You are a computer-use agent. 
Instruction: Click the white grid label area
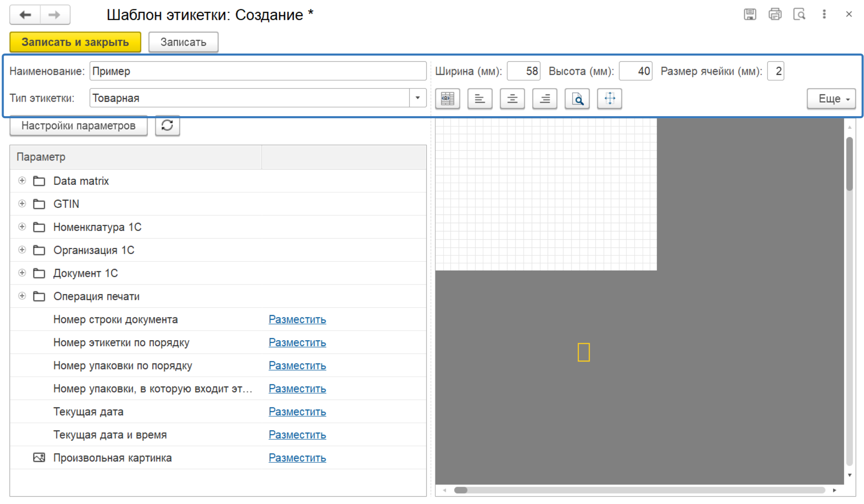[x=546, y=194]
